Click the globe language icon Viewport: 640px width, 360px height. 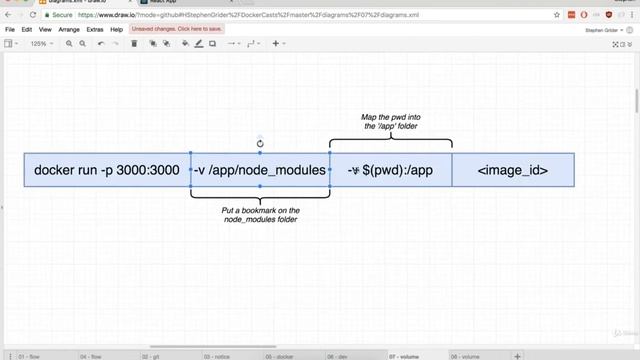point(630,30)
